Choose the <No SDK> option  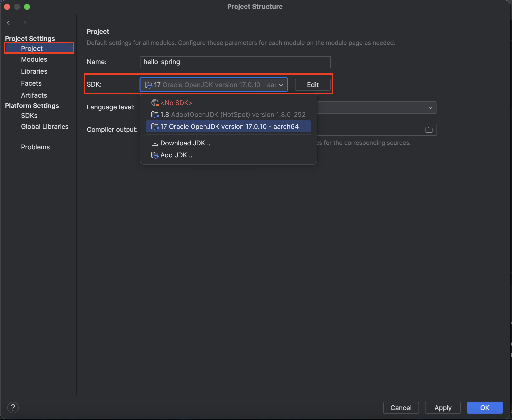tap(176, 103)
